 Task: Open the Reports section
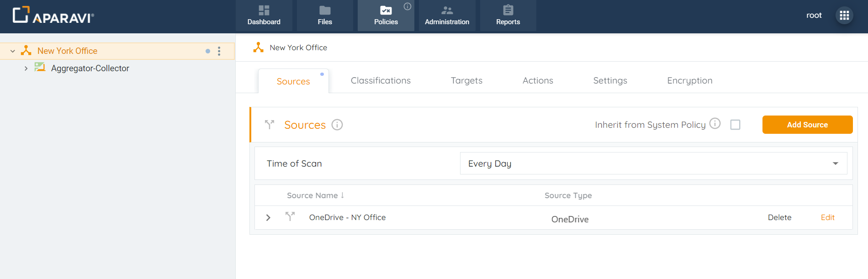(x=508, y=16)
